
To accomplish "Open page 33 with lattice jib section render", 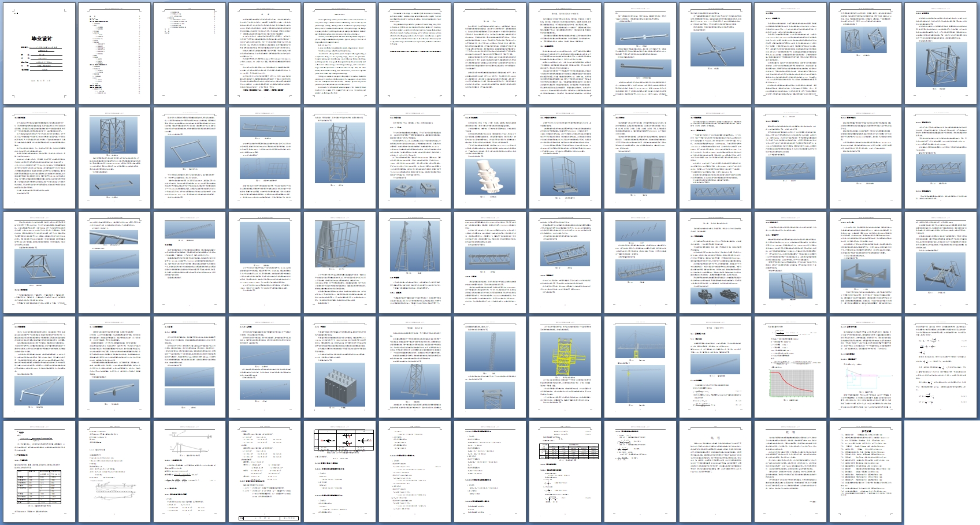I will pos(490,262).
